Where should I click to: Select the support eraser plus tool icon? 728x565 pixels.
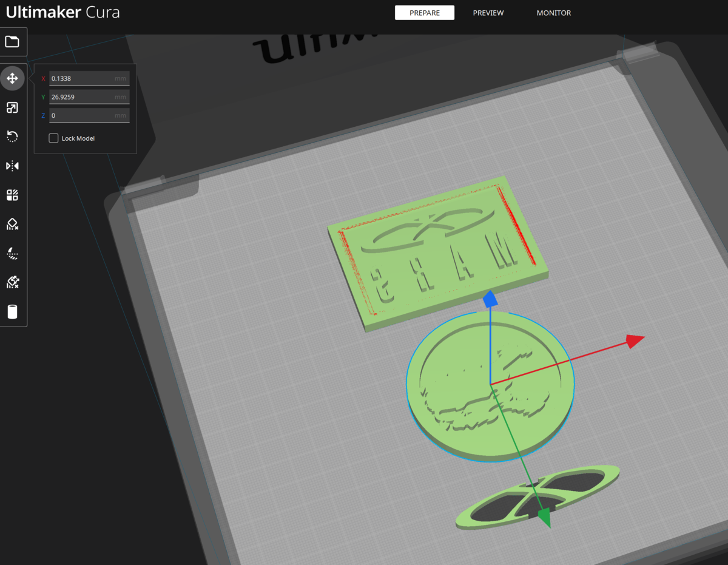pyautogui.click(x=12, y=282)
